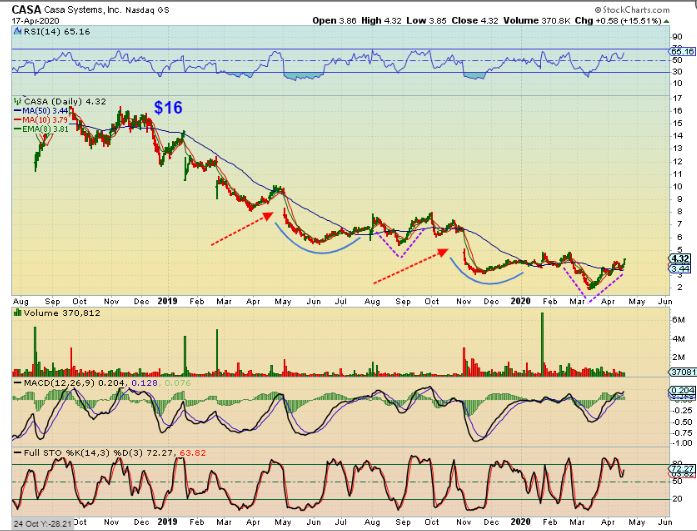This screenshot has width=697, height=531.
Task: Click the blue $16 price annotation
Action: click(x=168, y=107)
